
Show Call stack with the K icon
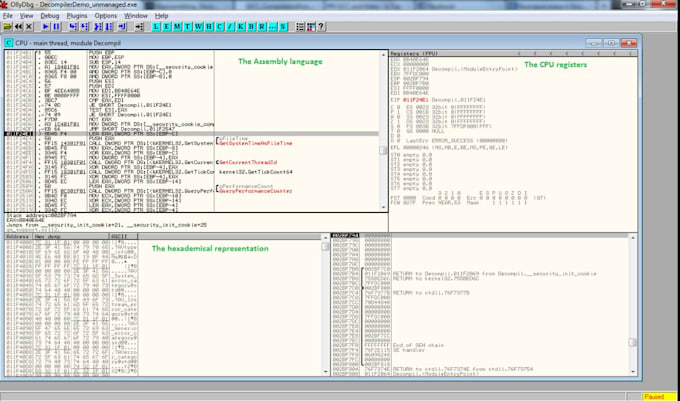(241, 27)
